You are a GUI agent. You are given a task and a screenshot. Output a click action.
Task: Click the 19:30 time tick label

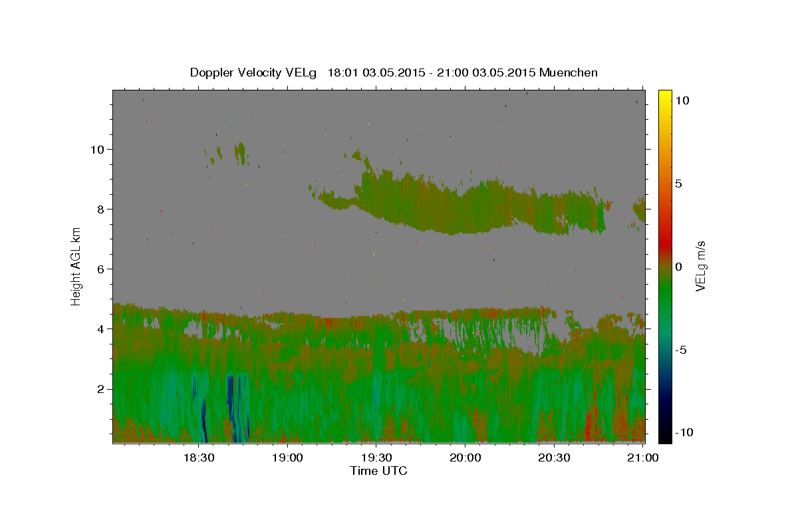(376, 458)
